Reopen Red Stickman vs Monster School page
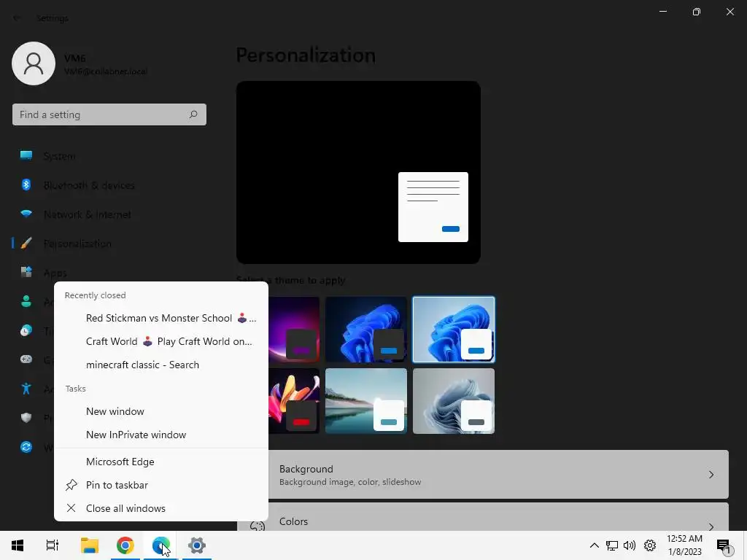Viewport: 747px width, 560px height. pyautogui.click(x=161, y=318)
